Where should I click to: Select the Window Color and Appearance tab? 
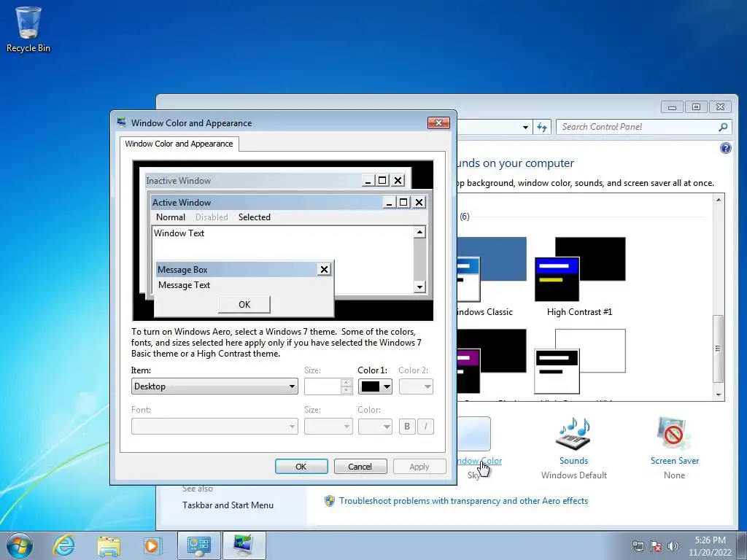pos(179,144)
